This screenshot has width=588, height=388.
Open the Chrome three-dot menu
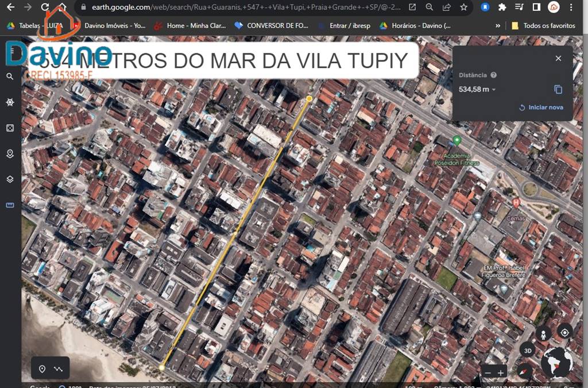(571, 7)
